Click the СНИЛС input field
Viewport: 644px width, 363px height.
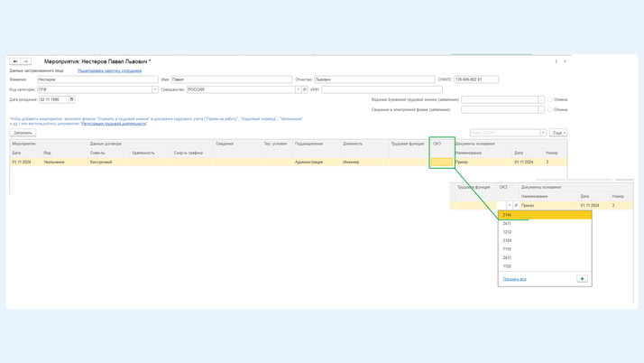[x=475, y=79]
